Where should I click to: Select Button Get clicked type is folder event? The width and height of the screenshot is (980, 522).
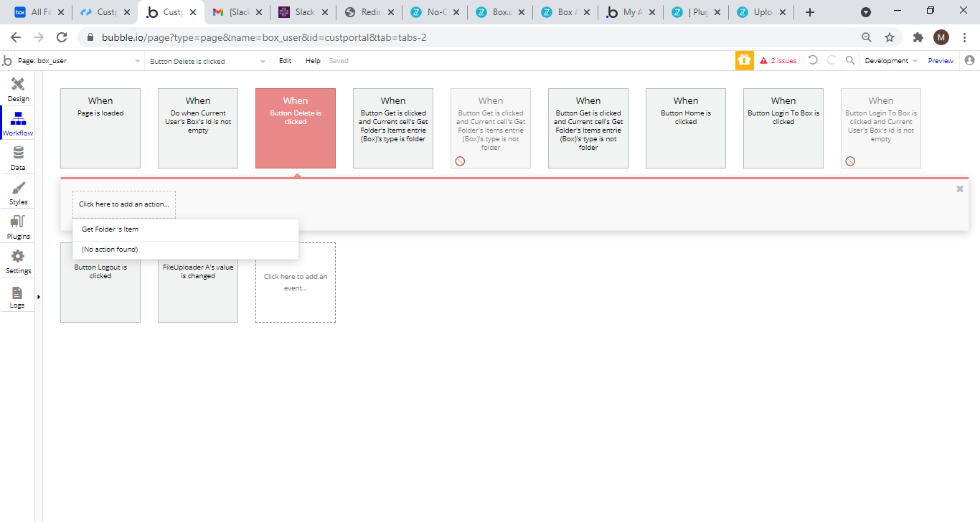point(393,128)
